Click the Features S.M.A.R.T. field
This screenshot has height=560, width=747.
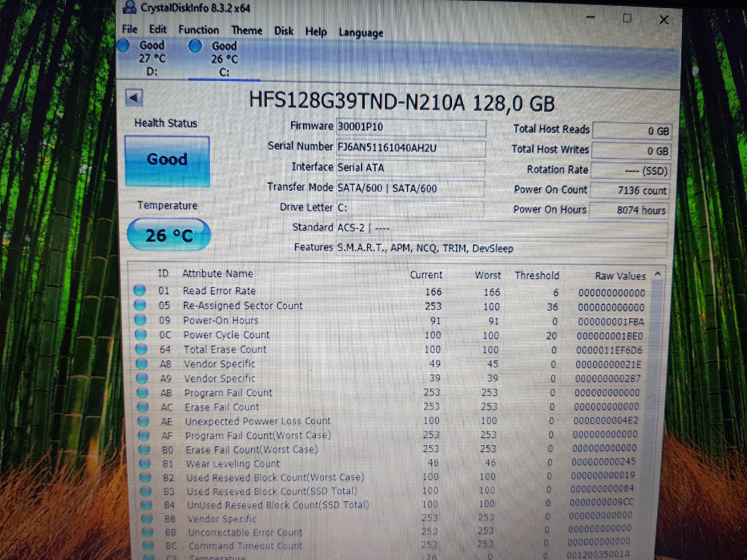pyautogui.click(x=502, y=248)
